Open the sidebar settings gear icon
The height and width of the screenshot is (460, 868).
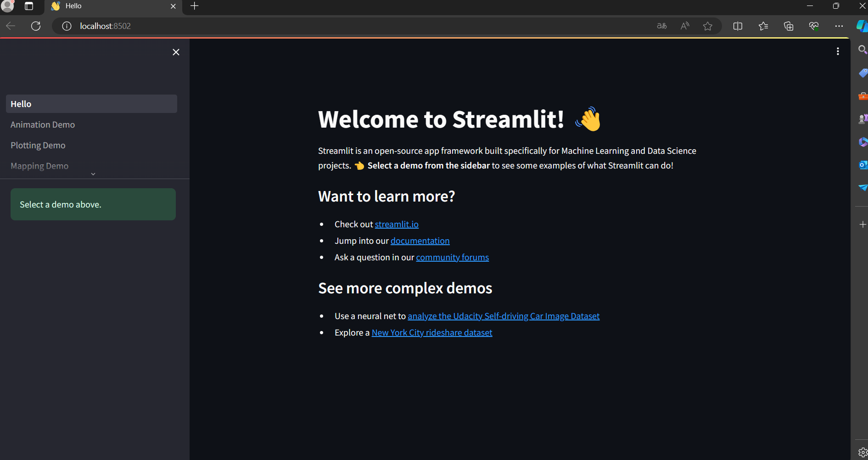[x=862, y=453]
